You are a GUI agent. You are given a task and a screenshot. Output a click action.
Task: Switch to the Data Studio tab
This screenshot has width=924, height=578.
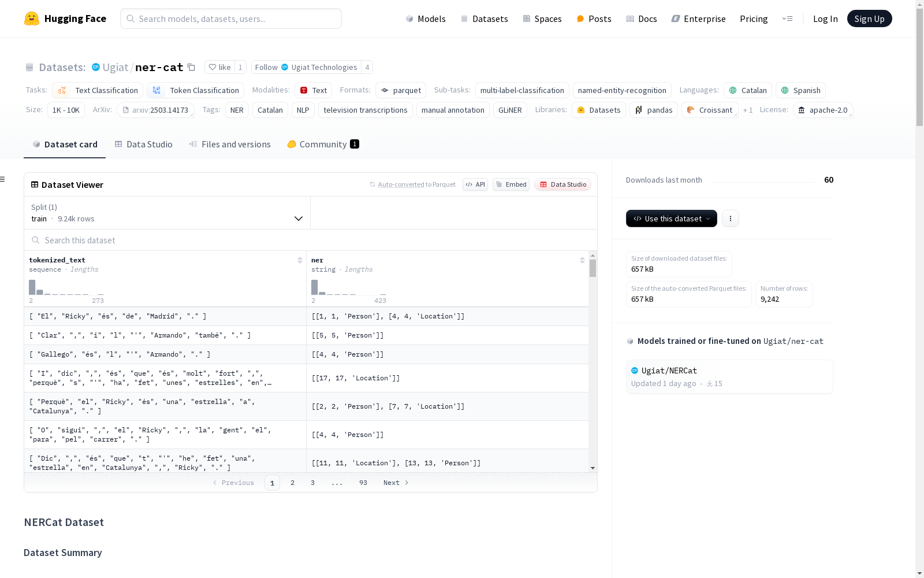tap(143, 144)
